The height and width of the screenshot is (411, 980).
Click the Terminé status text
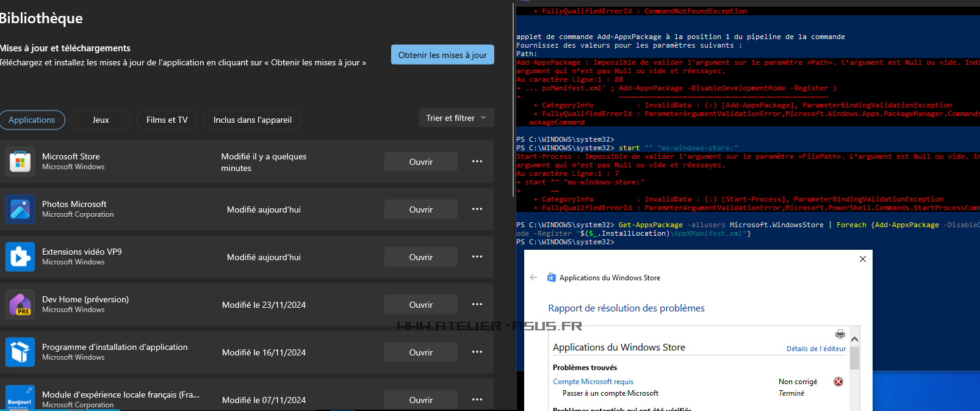[x=791, y=393]
